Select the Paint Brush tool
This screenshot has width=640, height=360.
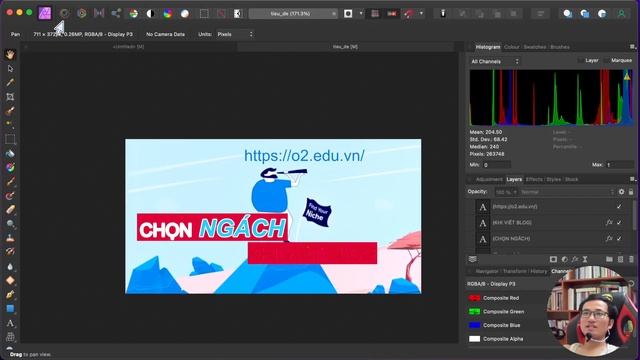(x=10, y=182)
